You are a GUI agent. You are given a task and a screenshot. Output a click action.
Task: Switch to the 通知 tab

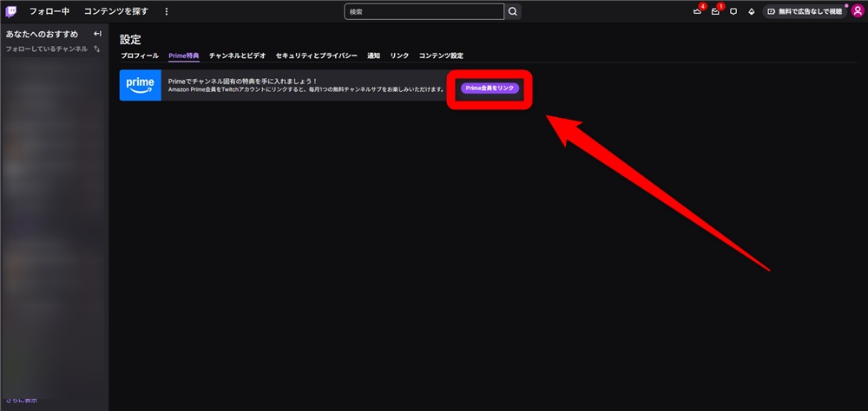373,55
